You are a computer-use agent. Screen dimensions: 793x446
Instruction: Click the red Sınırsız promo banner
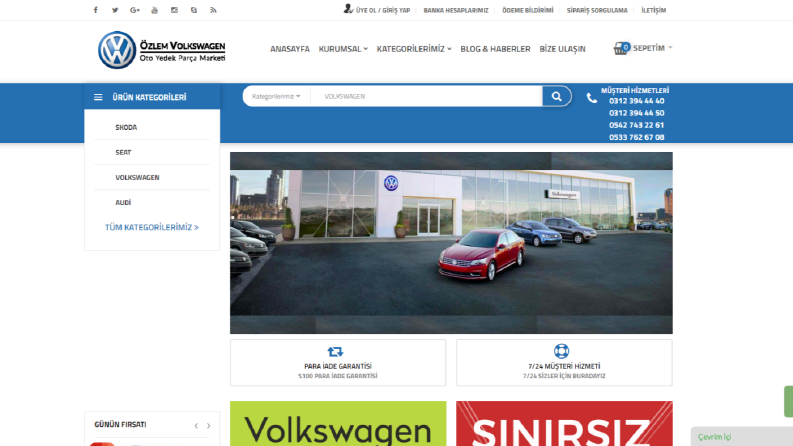564,424
